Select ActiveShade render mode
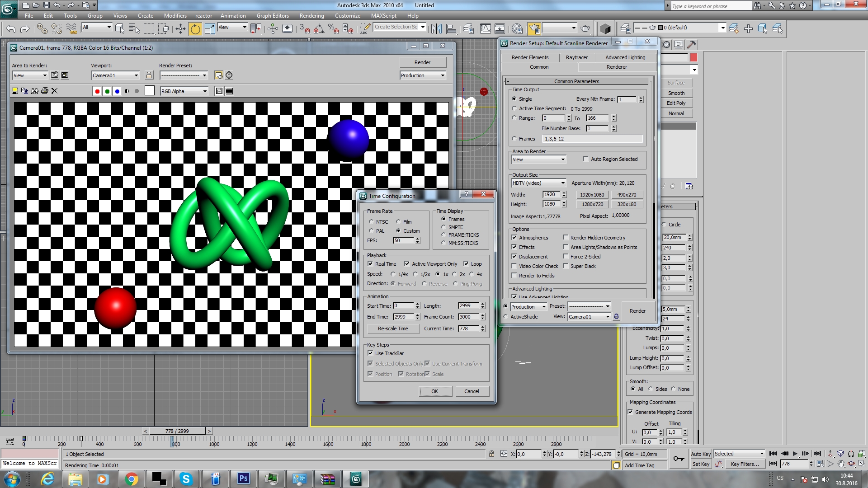The width and height of the screenshot is (868, 488). coord(520,317)
